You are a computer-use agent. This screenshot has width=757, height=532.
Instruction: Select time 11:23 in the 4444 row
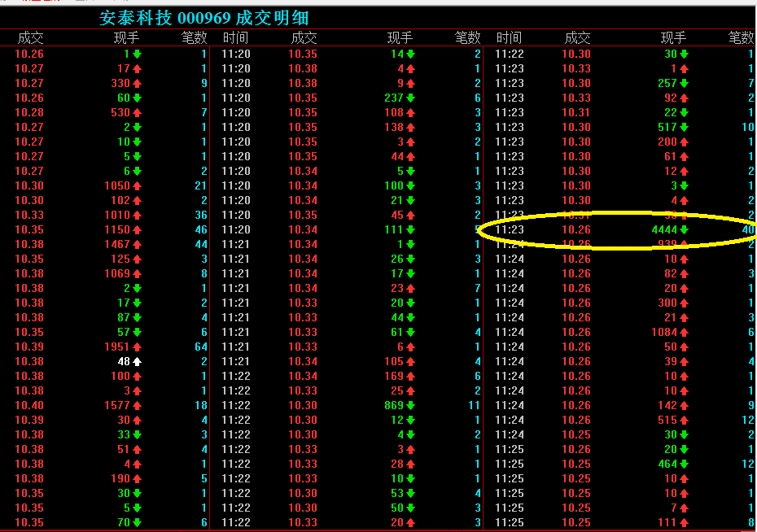(x=510, y=229)
